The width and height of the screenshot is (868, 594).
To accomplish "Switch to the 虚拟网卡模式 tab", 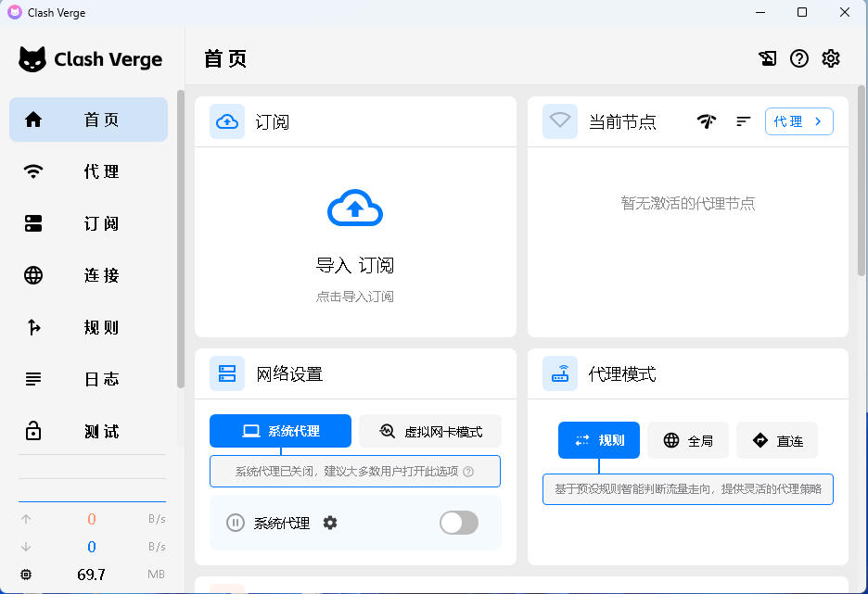I will click(x=430, y=431).
